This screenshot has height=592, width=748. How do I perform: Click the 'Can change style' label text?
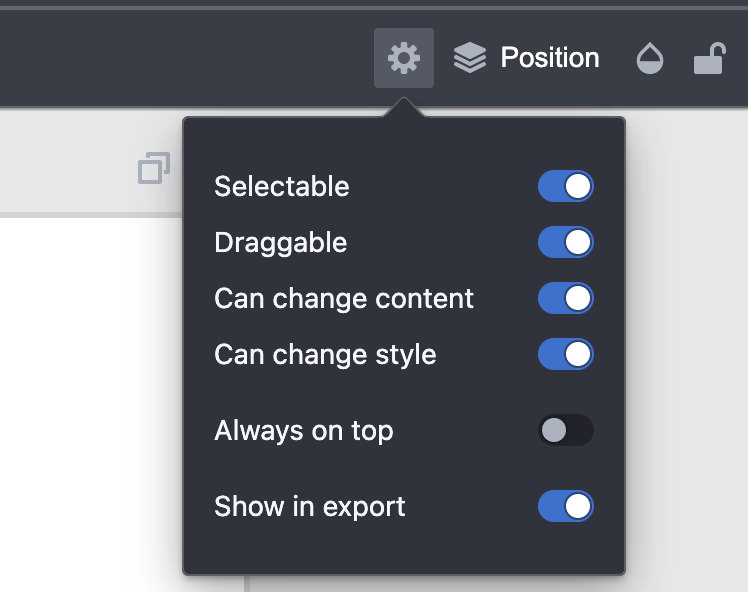tap(325, 355)
